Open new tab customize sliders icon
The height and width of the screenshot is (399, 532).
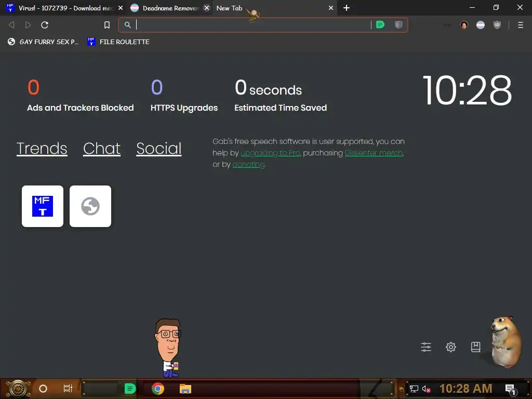(426, 347)
